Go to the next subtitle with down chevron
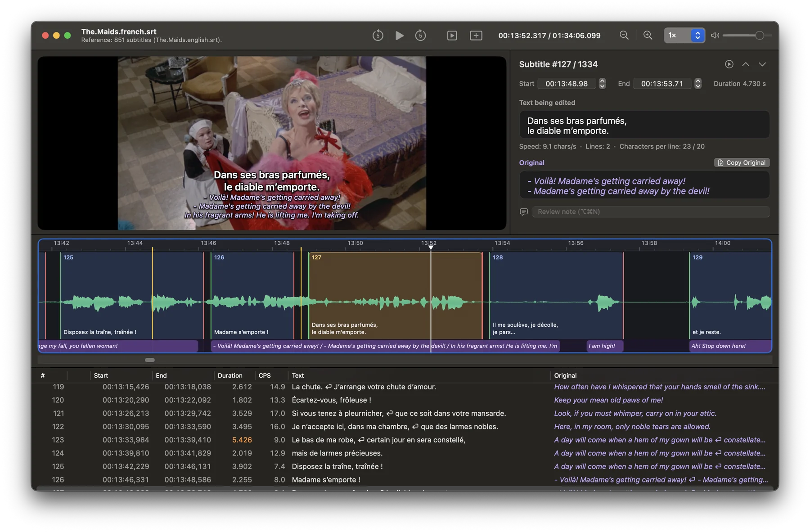810x532 pixels. click(762, 64)
